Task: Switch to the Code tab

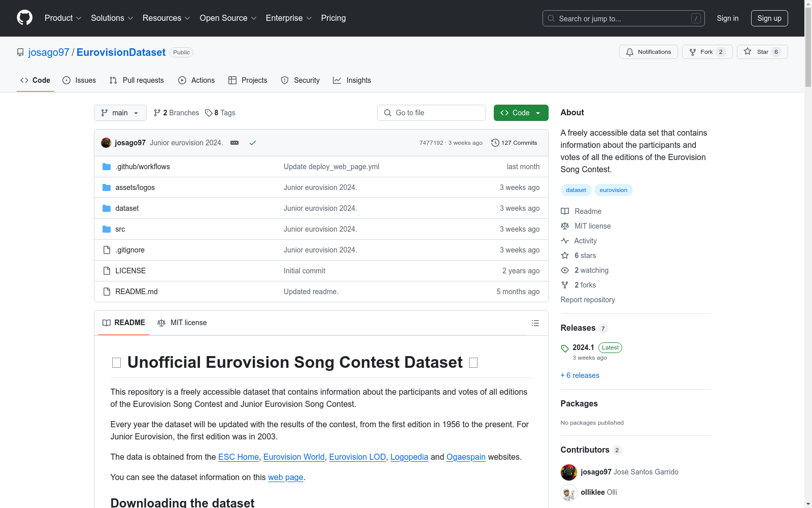Action: point(35,80)
